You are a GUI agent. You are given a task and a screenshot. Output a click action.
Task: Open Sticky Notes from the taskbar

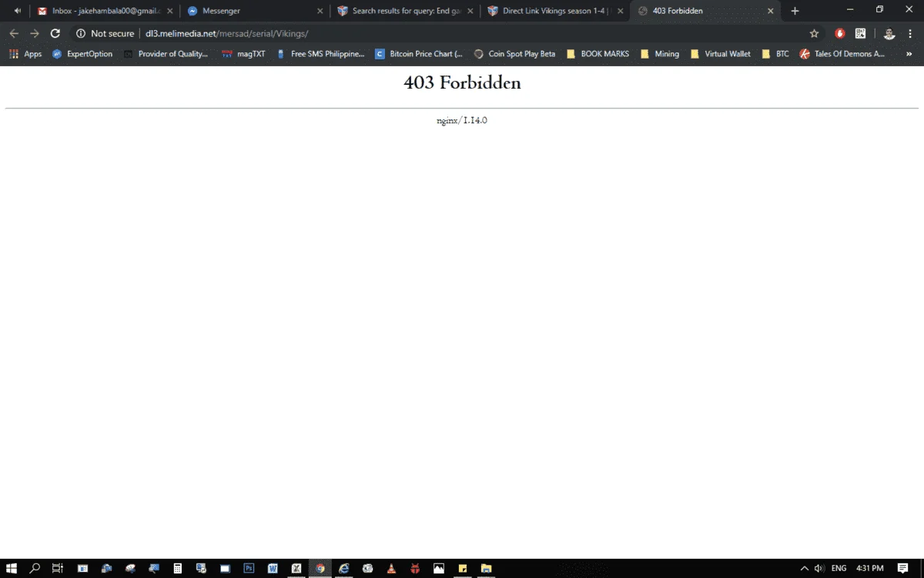tap(463, 569)
